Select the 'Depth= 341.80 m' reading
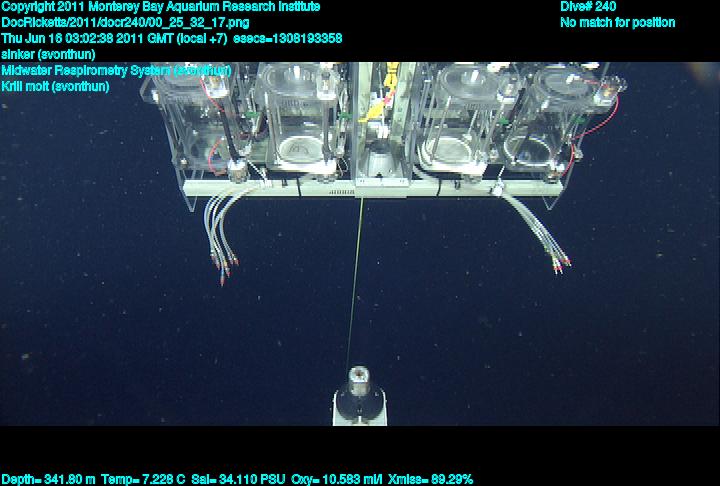Screen dimensions: 720x486 (48, 480)
